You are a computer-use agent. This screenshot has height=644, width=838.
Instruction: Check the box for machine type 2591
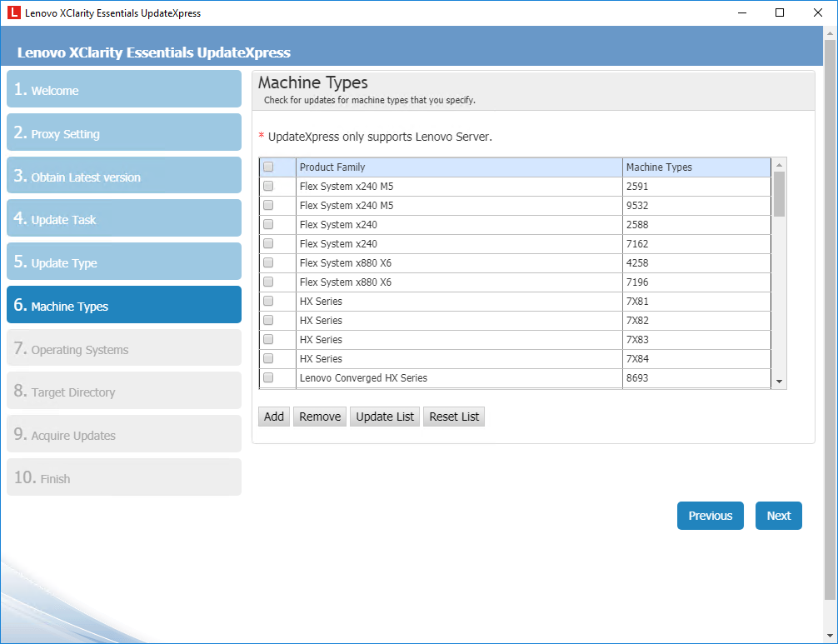click(268, 186)
